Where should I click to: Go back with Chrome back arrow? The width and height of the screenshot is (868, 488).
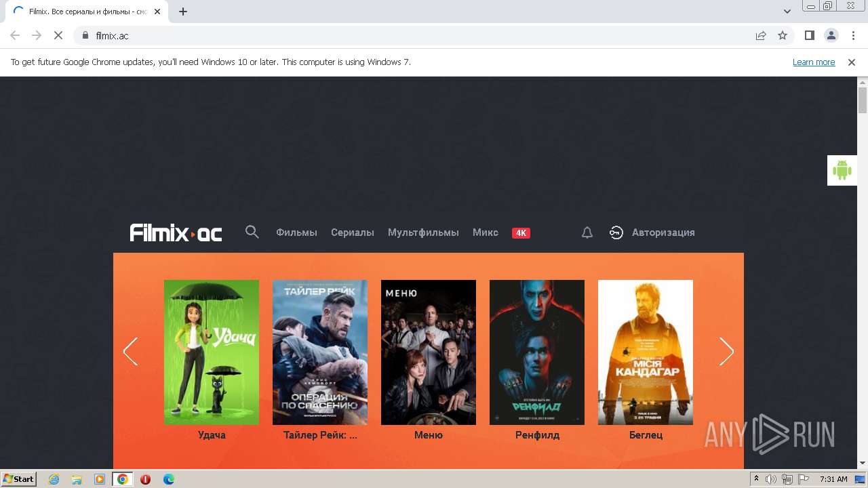click(15, 35)
